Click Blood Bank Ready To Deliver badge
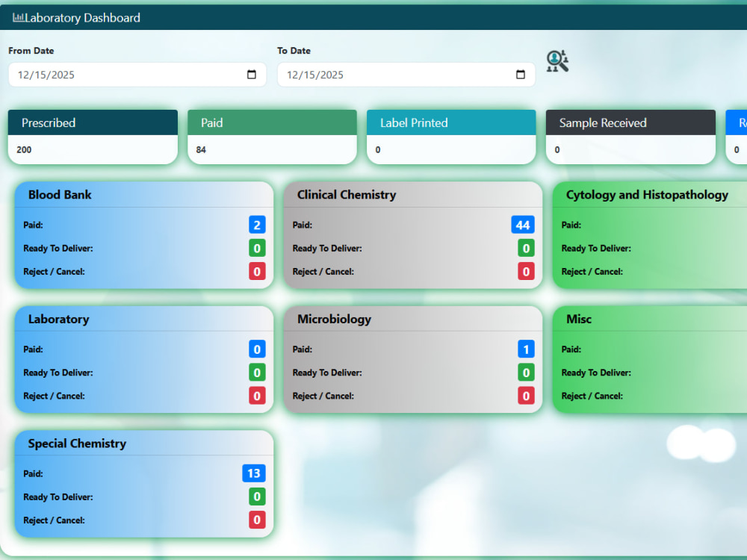This screenshot has width=747, height=560. pyautogui.click(x=257, y=248)
